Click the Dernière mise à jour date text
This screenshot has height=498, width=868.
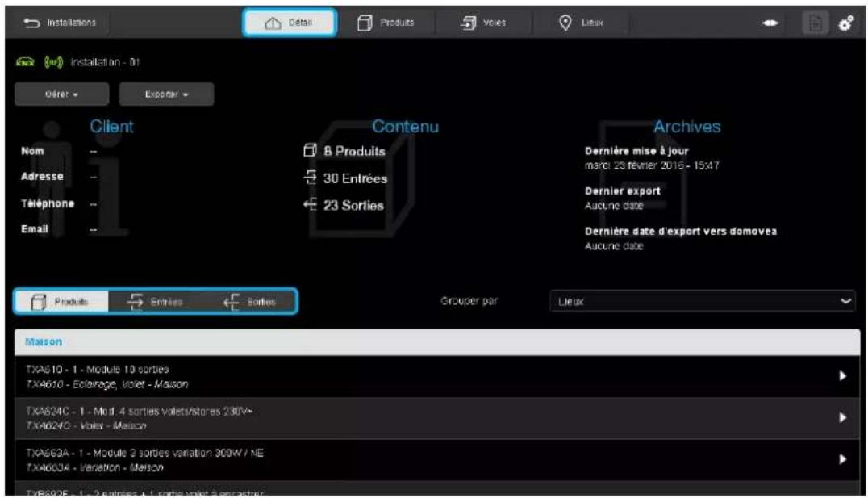click(x=652, y=165)
